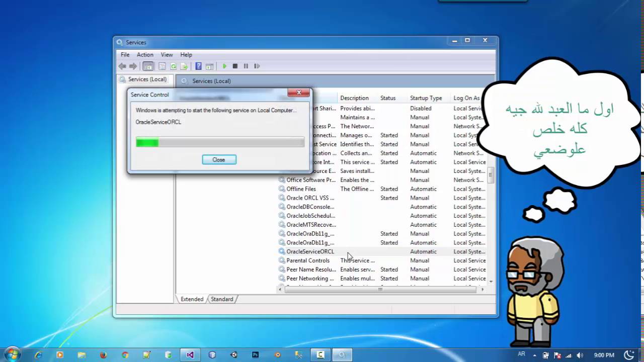Click the Stop Service square icon
The width and height of the screenshot is (644, 362).
[x=235, y=66]
